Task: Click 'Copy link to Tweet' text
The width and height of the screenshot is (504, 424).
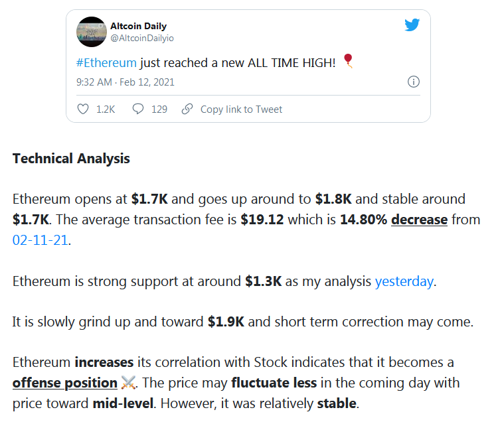Action: coord(241,109)
